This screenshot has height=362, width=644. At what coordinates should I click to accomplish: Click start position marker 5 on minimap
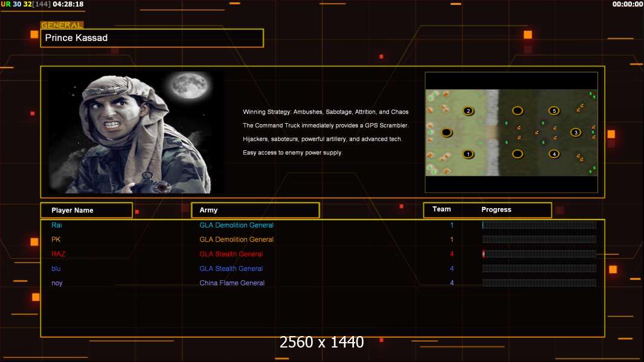(x=554, y=110)
